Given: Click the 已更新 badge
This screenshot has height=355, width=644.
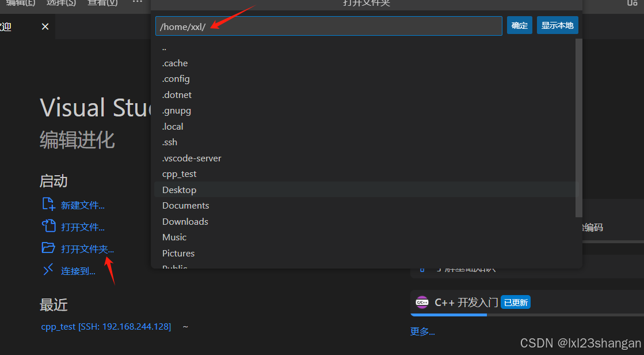Looking at the screenshot, I should [x=516, y=303].
